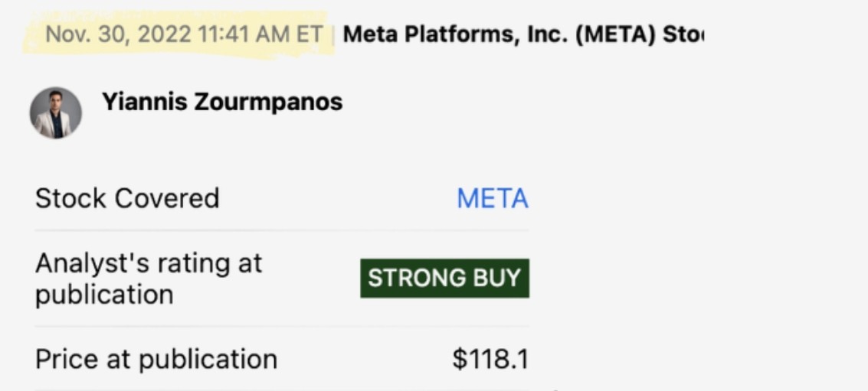Viewport: 868px width, 391px height.
Task: Click the STRONG BUY rating badge
Action: tap(444, 279)
